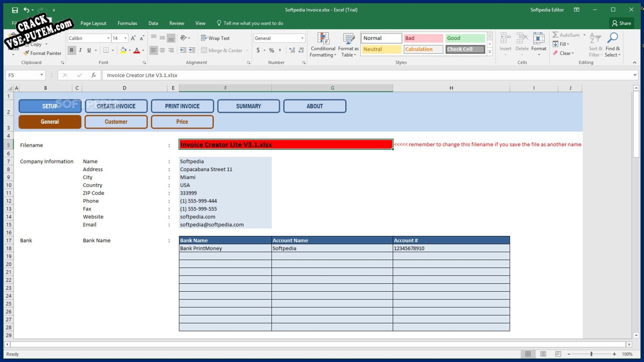
Task: Collapse the ribbon with the chevron
Action: [634, 63]
